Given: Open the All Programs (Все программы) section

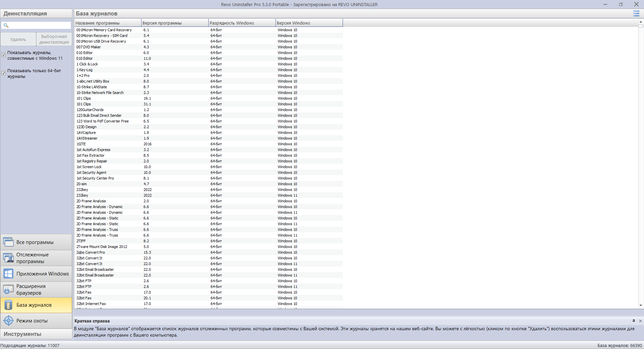Looking at the screenshot, I should click(x=36, y=242).
